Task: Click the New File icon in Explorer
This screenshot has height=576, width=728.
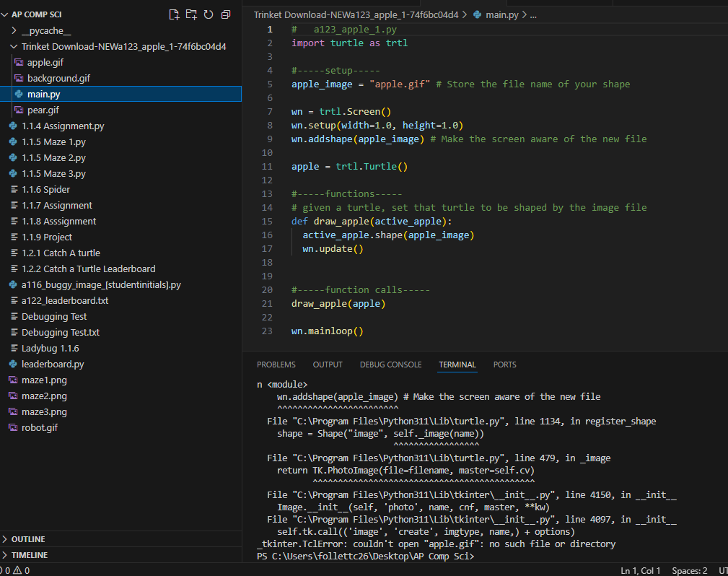Action: point(173,14)
